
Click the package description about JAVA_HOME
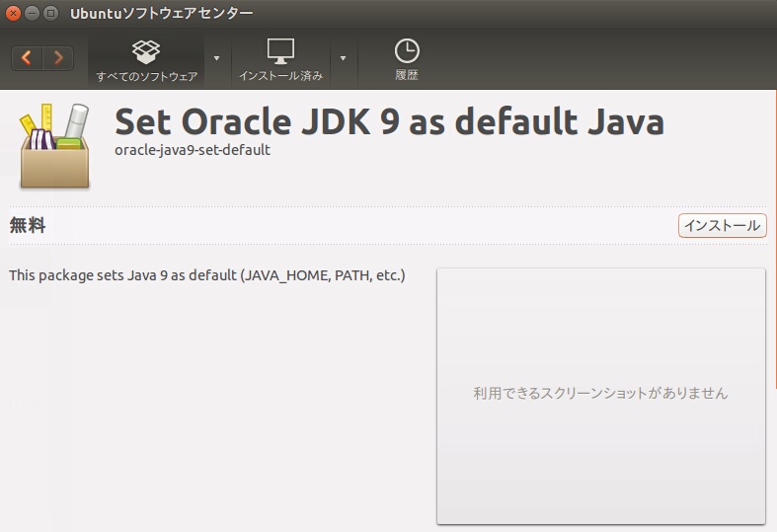tap(207, 275)
